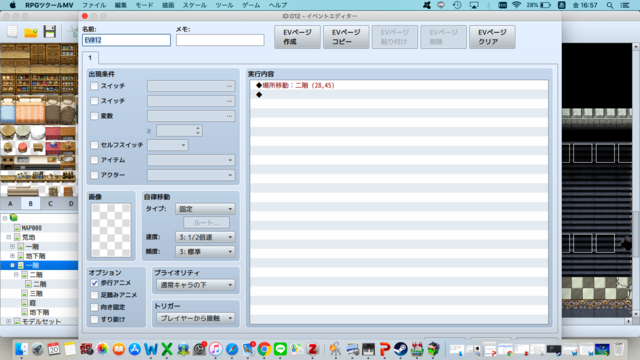Click the open project folder icon
Screen dimensions: 640x360
[x=31, y=32]
